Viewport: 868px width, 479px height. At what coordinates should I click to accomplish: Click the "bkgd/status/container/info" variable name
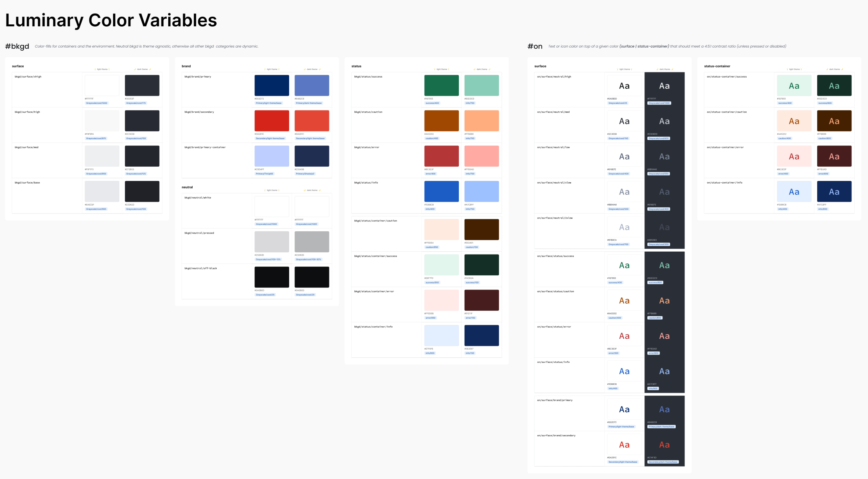coord(374,327)
